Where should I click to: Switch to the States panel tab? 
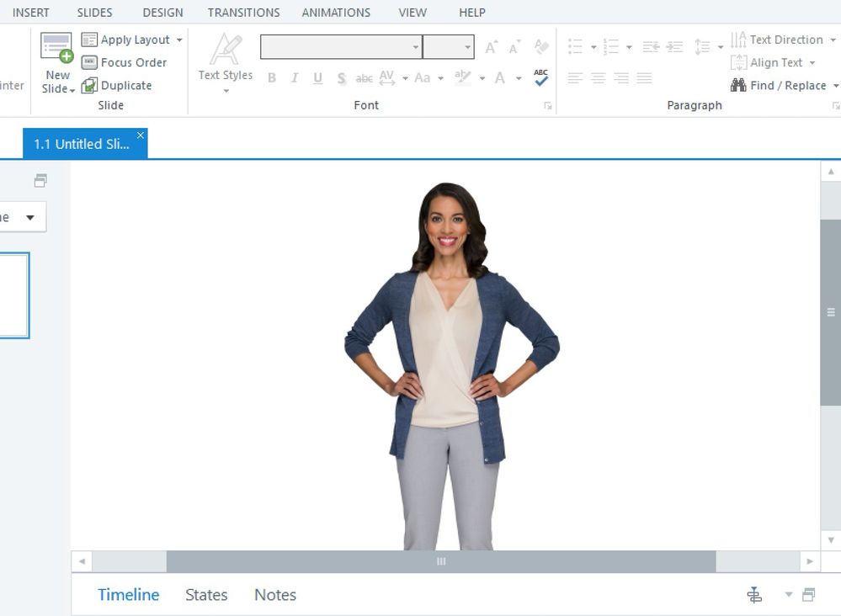[x=206, y=595]
